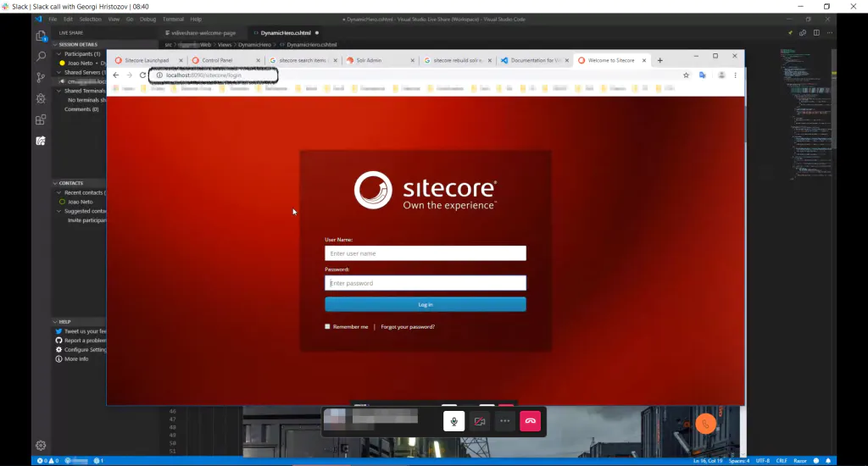Click the User Name field
868x466 pixels.
(426, 253)
